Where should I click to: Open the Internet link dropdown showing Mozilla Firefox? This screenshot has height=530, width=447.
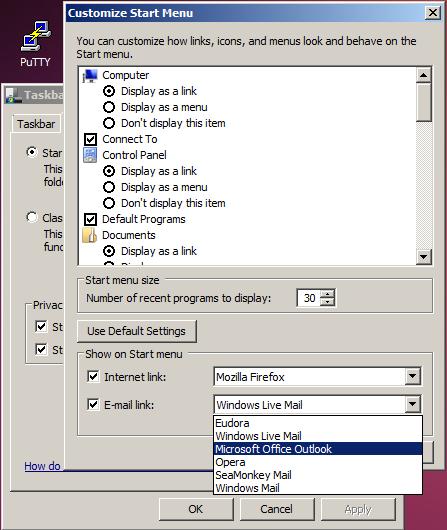tap(317, 377)
